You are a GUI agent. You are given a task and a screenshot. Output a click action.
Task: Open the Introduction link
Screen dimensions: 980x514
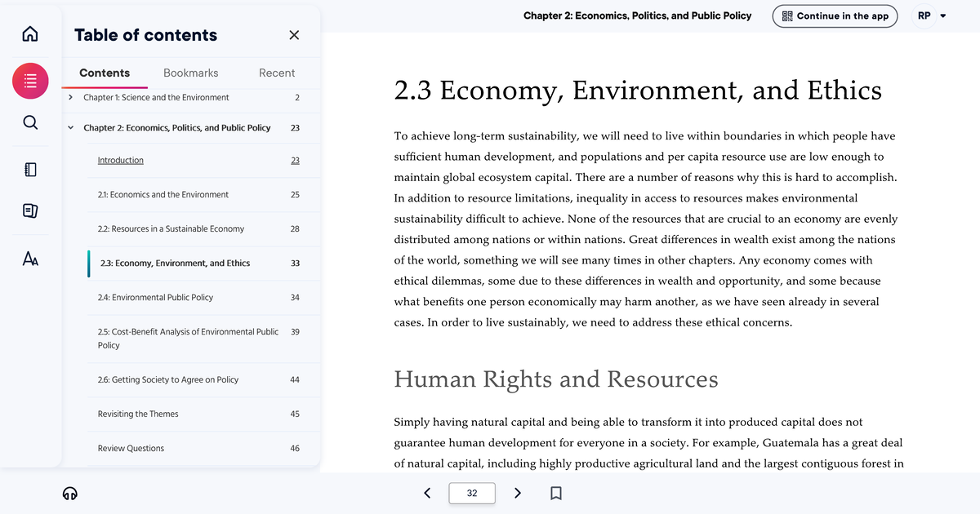click(x=121, y=160)
